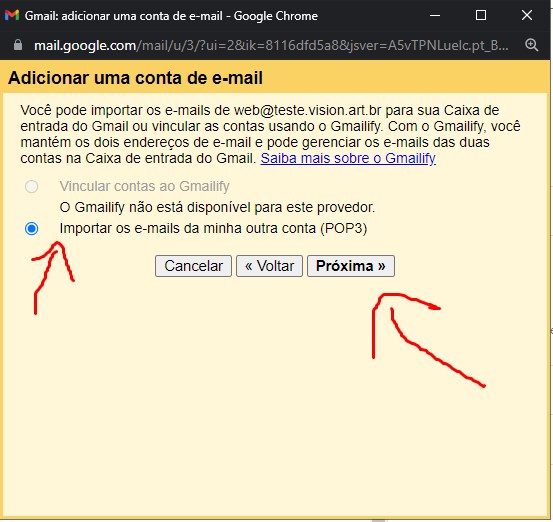The width and height of the screenshot is (553, 522).
Task: Click the zoom magnifier icon in address bar
Action: click(x=531, y=45)
